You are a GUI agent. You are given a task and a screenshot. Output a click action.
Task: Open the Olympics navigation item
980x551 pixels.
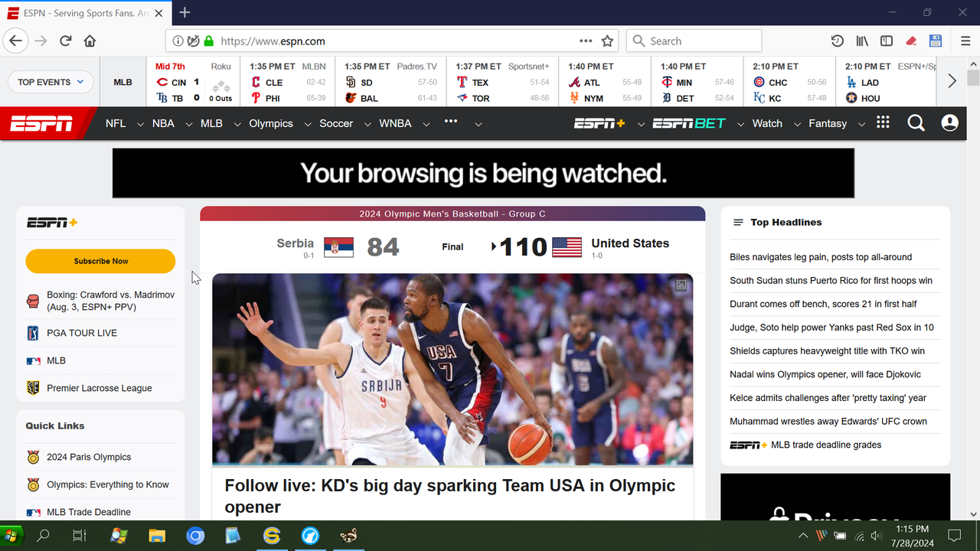pyautogui.click(x=271, y=123)
